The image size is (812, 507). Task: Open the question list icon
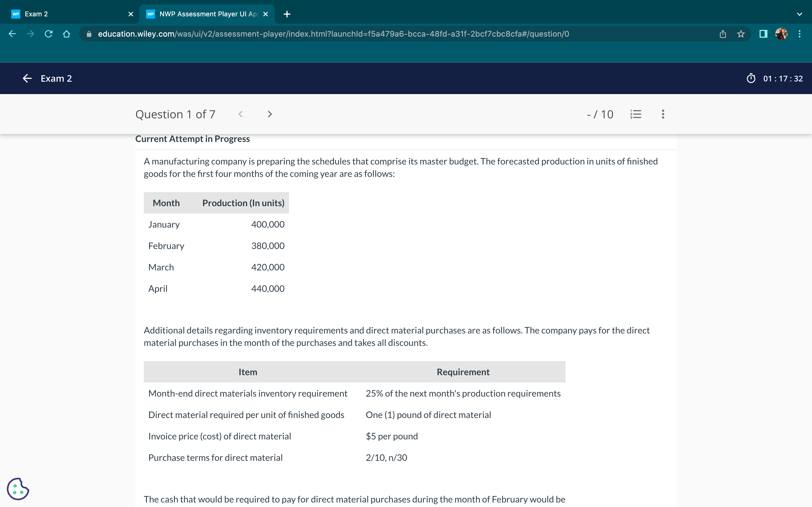(x=636, y=114)
